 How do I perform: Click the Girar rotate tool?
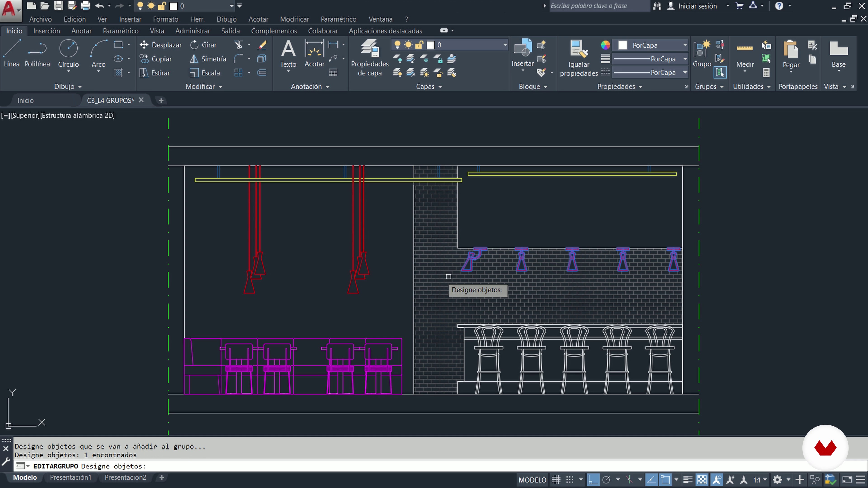[x=203, y=45]
